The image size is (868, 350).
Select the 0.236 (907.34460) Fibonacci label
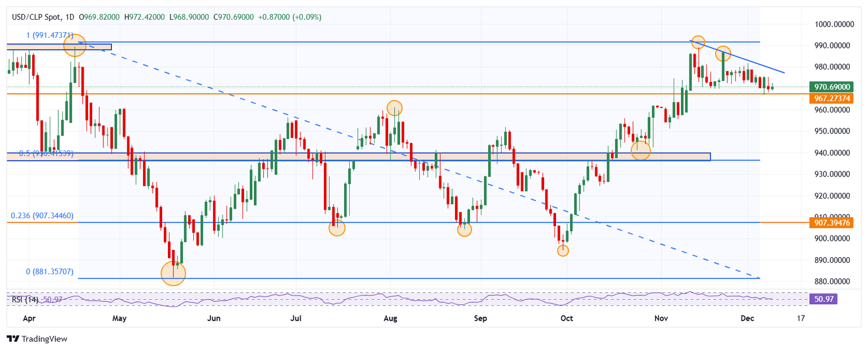tap(42, 215)
